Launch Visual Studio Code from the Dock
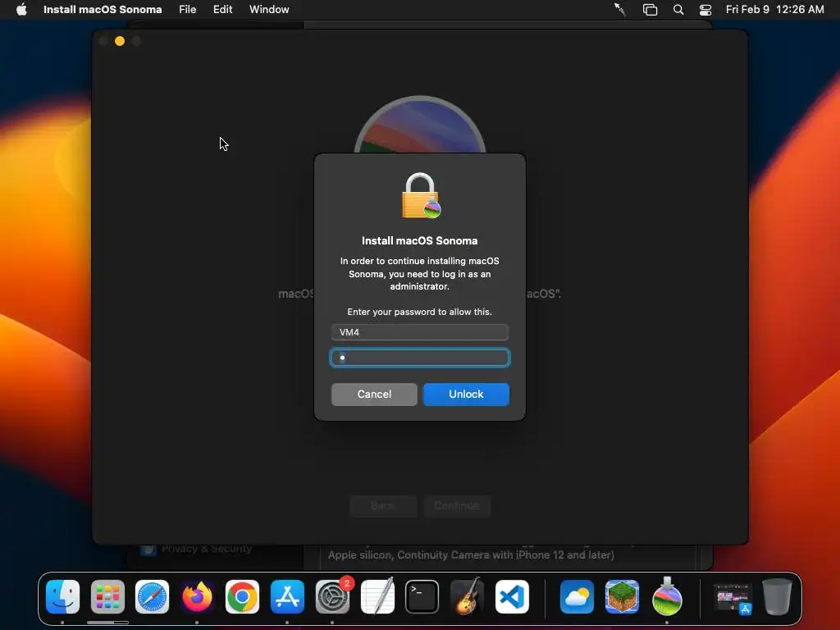 (512, 596)
